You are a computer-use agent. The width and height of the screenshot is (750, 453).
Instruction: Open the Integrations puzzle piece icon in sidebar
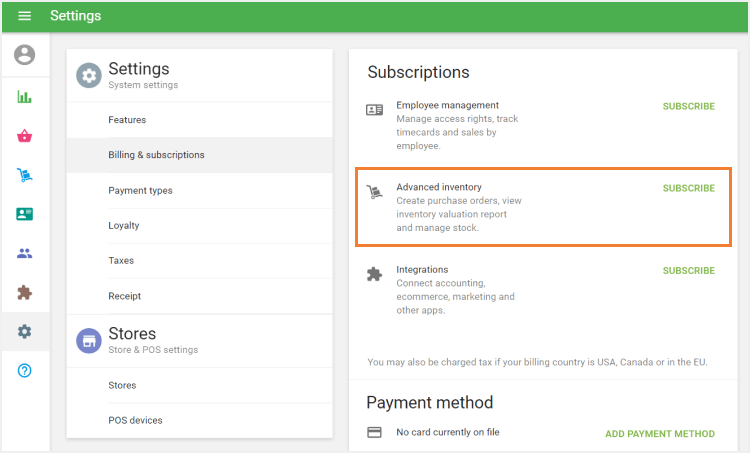[x=24, y=292]
